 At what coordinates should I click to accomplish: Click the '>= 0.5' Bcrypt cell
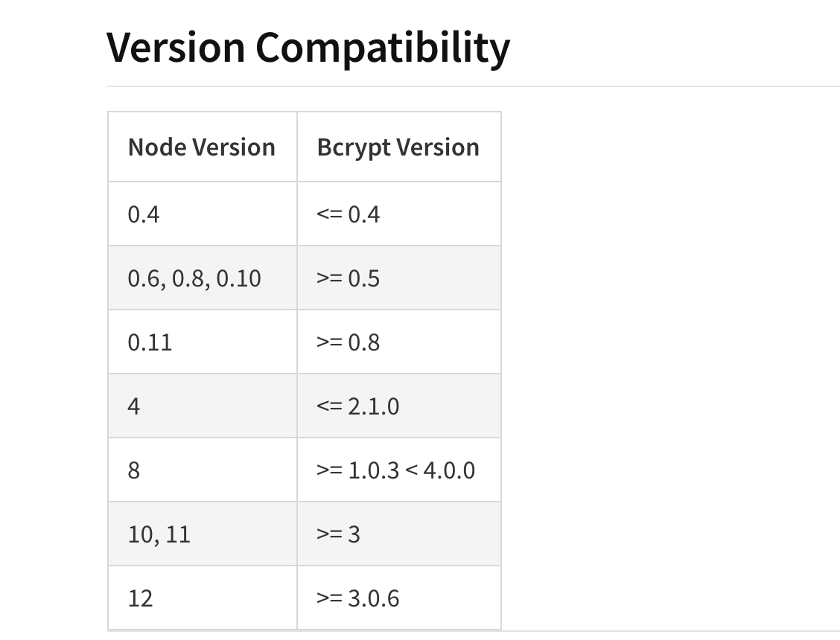coord(348,278)
